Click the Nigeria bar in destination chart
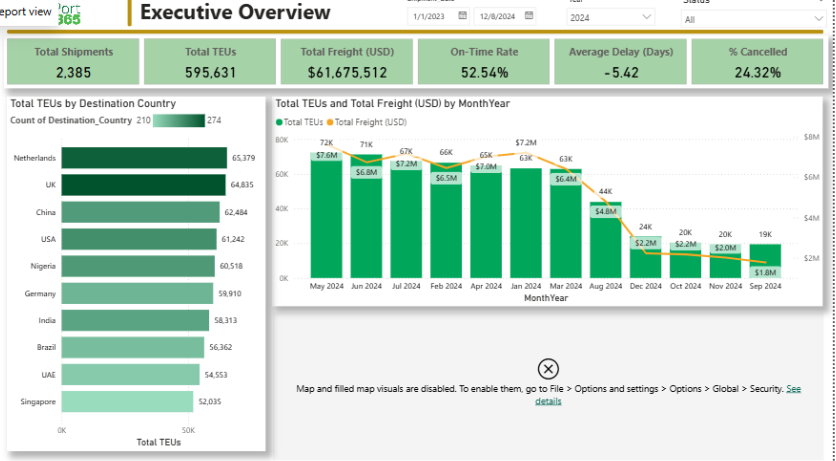This screenshot has height=461, width=836. 138,266
